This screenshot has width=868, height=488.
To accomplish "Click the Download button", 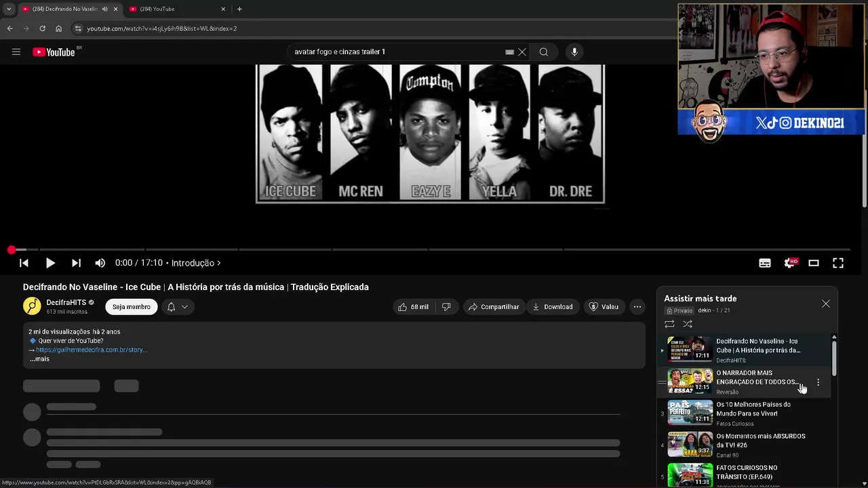I will (x=552, y=307).
